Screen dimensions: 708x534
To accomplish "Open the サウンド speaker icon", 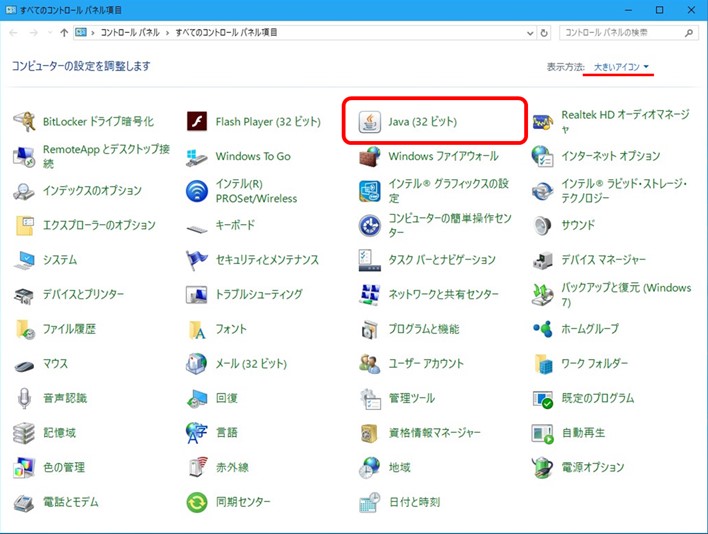I will pos(543,225).
